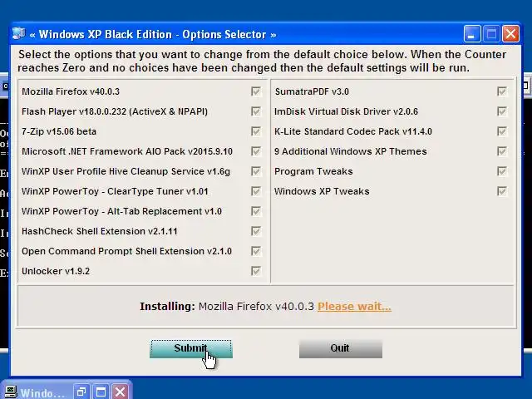Screen dimensions: 532x399
Task: Uncheck the Windows XP Tweaks checkbox
Action: [x=502, y=191]
